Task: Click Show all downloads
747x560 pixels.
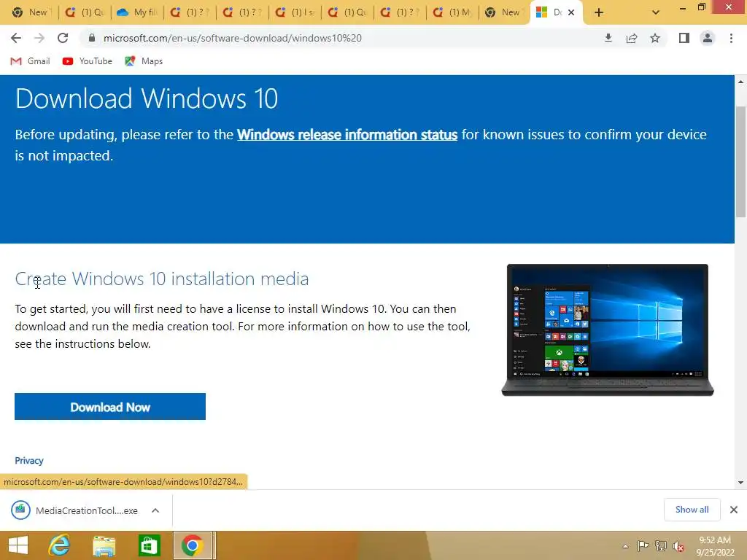Action: tap(692, 510)
